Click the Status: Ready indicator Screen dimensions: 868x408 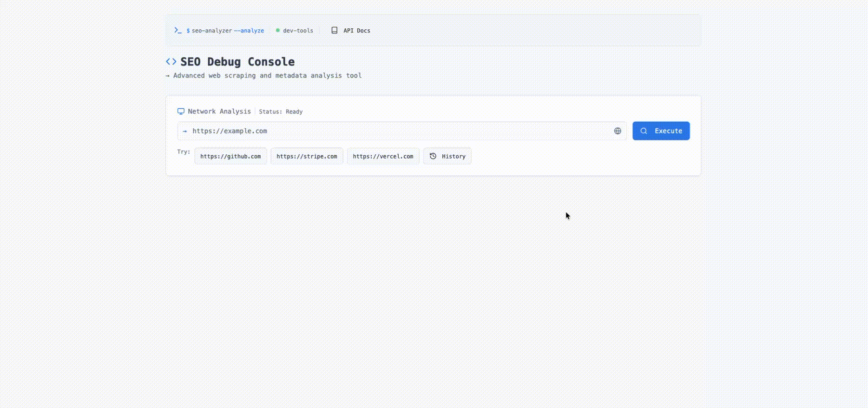click(281, 112)
